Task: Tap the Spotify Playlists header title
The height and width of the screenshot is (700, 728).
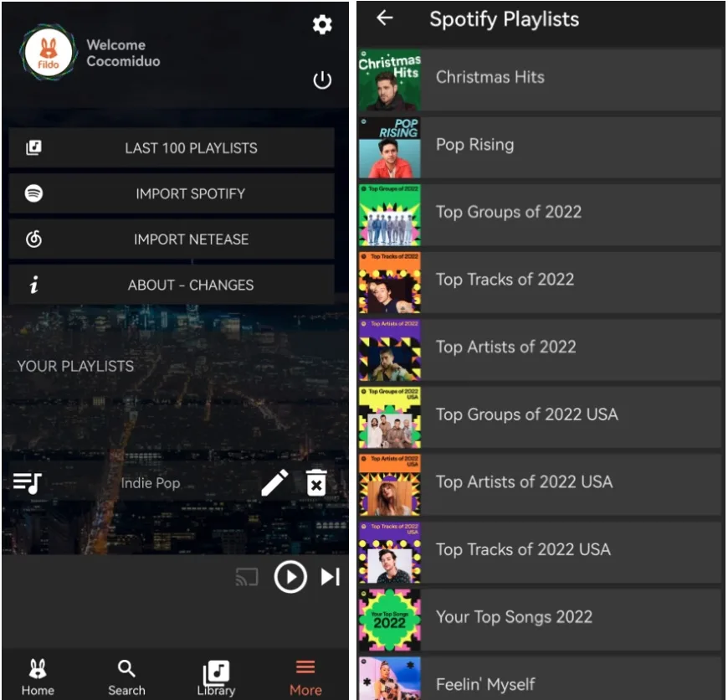Action: (x=505, y=19)
